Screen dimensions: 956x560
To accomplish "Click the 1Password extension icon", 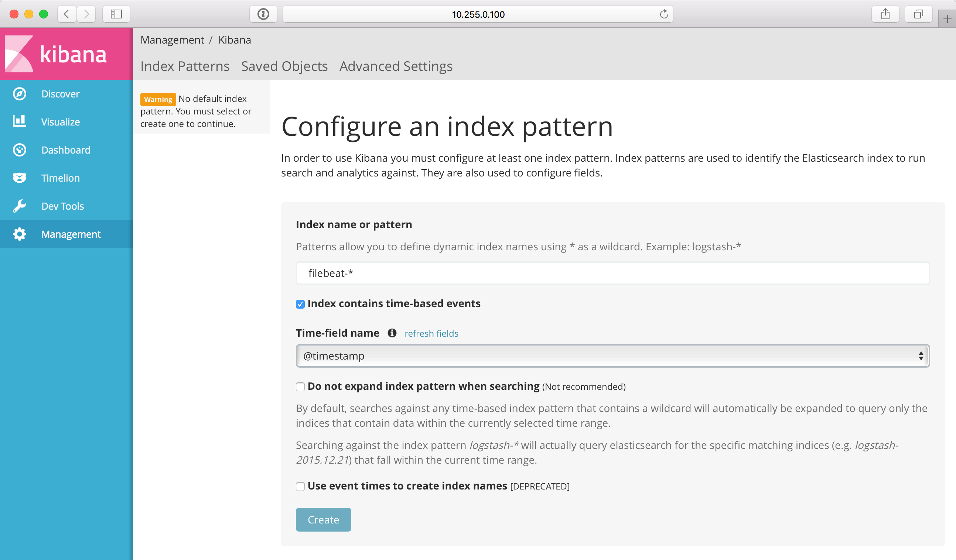I will [263, 14].
